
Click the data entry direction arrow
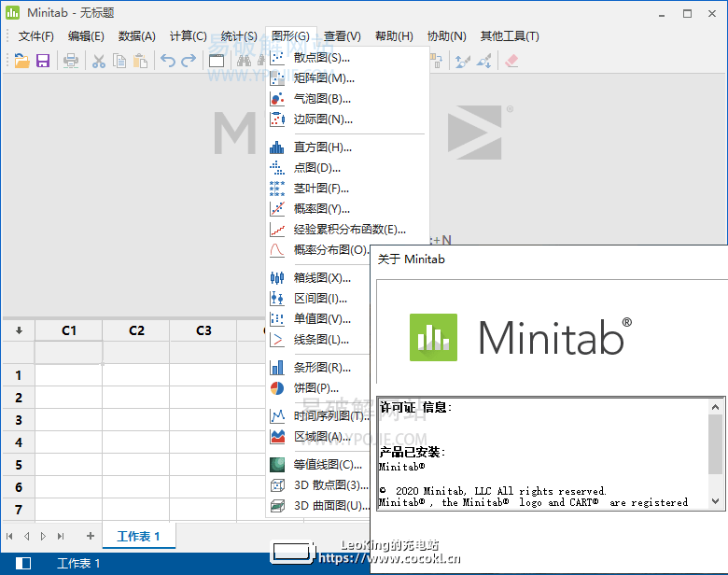pos(19,330)
